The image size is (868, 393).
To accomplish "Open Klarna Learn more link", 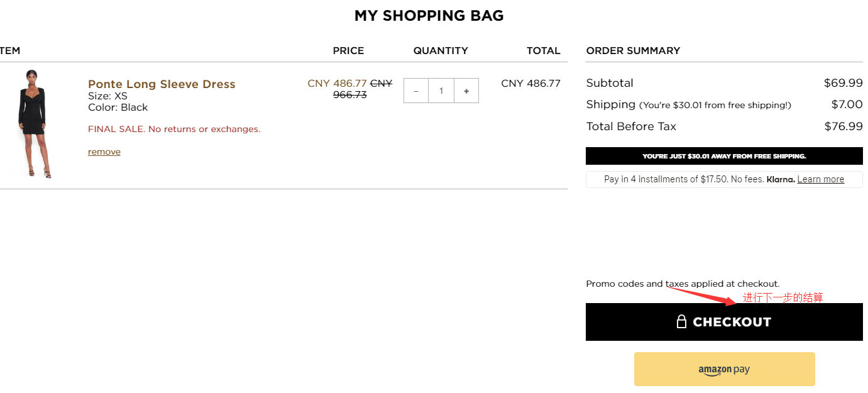I will (820, 179).
